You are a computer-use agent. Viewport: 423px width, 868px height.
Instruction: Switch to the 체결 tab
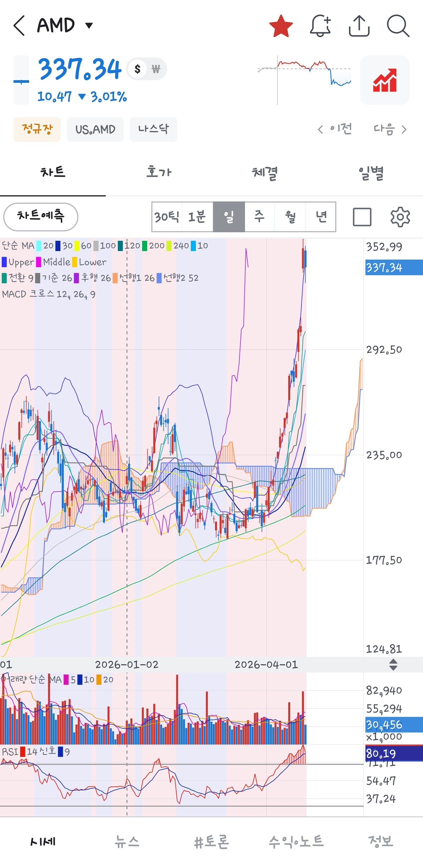tap(265, 173)
